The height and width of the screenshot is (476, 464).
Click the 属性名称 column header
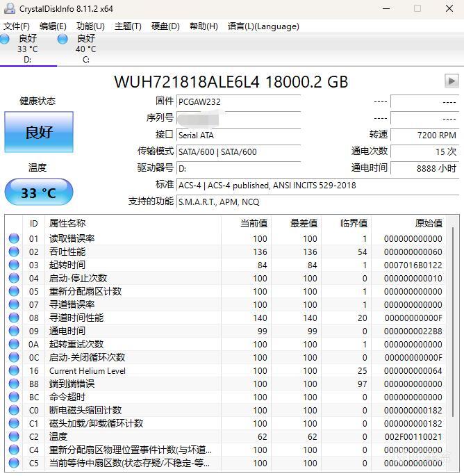pos(133,224)
